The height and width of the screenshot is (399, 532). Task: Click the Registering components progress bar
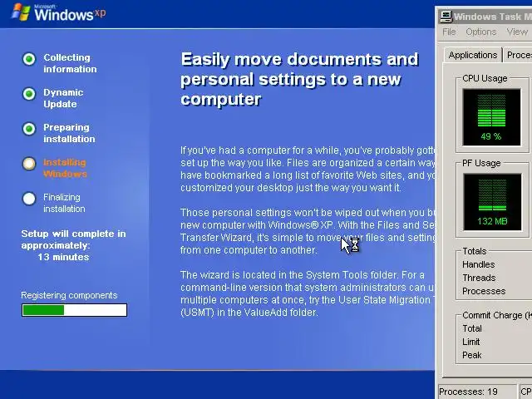pyautogui.click(x=74, y=310)
